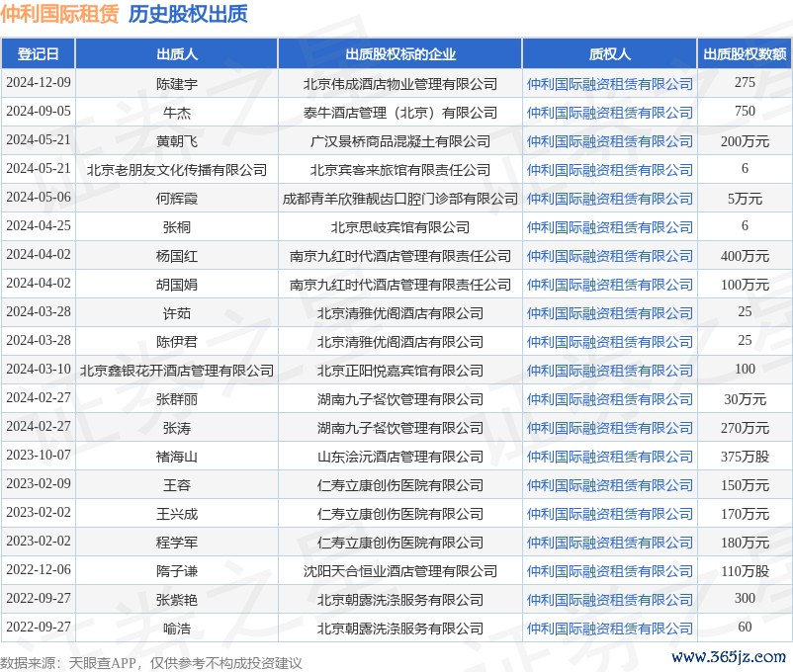Select pledgor name 王兴成
Screen dimensions: 793x672
pyautogui.click(x=177, y=514)
